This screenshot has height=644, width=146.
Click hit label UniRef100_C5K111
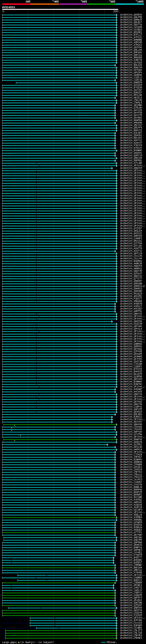click(131, 474)
